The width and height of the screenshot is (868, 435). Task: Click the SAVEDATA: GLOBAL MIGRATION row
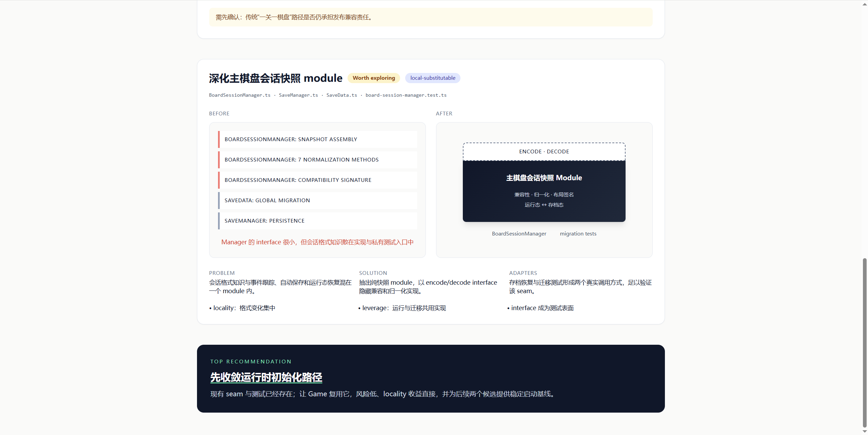(x=317, y=201)
